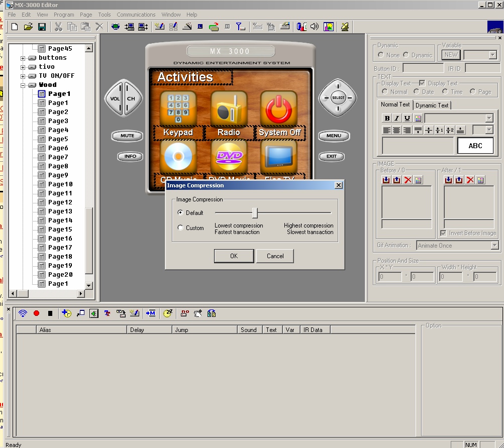The width and height of the screenshot is (504, 448).
Task: Click Cancel in Image Compression dialog
Action: click(x=275, y=256)
